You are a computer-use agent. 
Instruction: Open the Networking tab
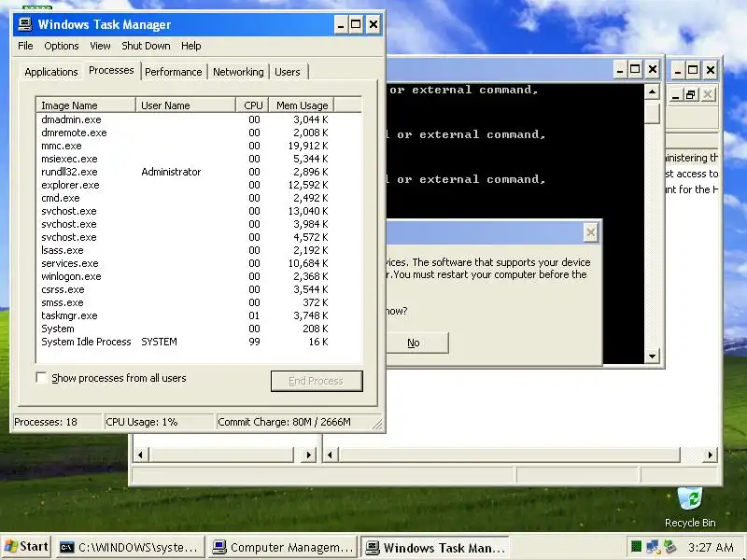238,72
